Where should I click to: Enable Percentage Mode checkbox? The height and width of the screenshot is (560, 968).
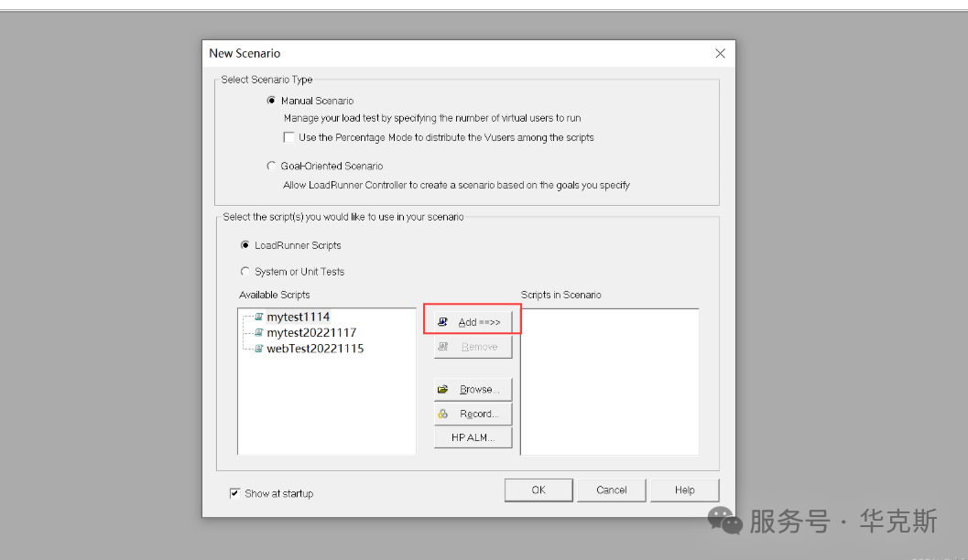pos(288,137)
